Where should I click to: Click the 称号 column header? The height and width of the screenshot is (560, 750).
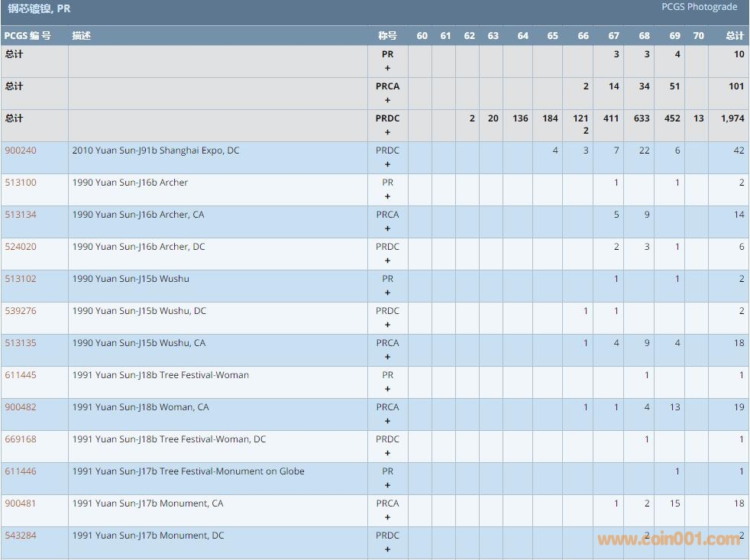pyautogui.click(x=387, y=36)
